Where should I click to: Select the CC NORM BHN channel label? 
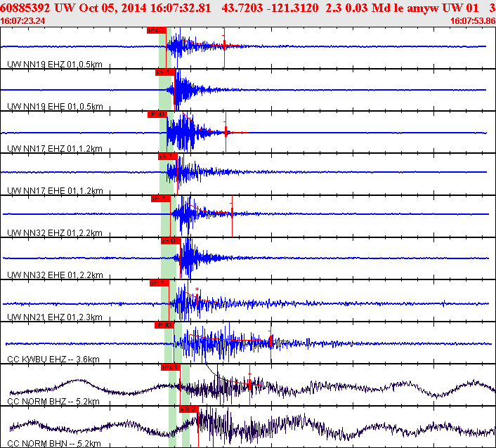(x=53, y=444)
